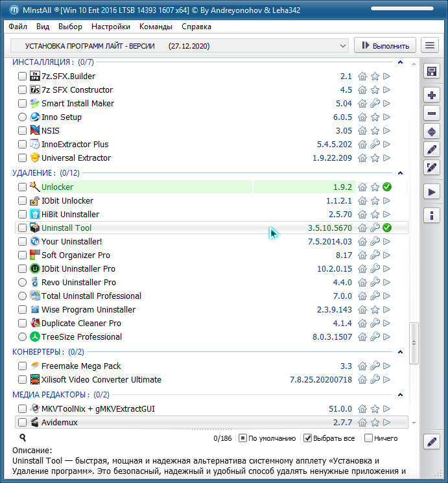Click run arrow icon for NSIS
The width and height of the screenshot is (448, 483).
386,130
